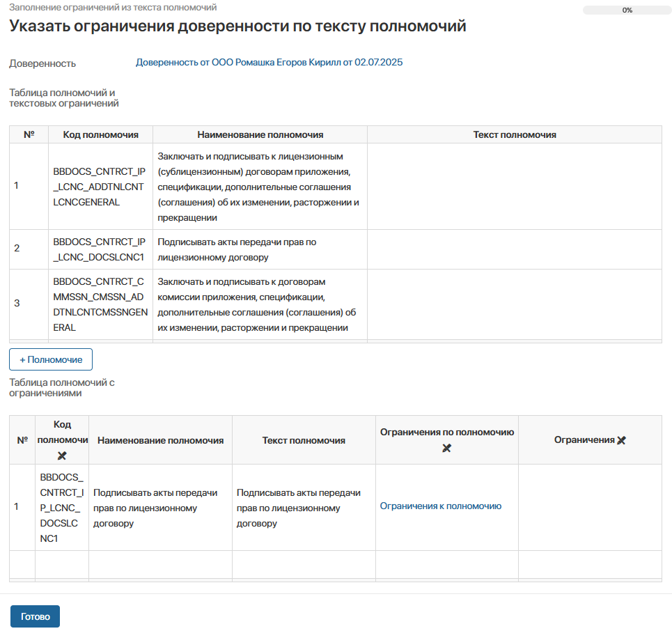The image size is (672, 631).
Task: Click Наименование полномочия header in the lower table
Action: [160, 440]
